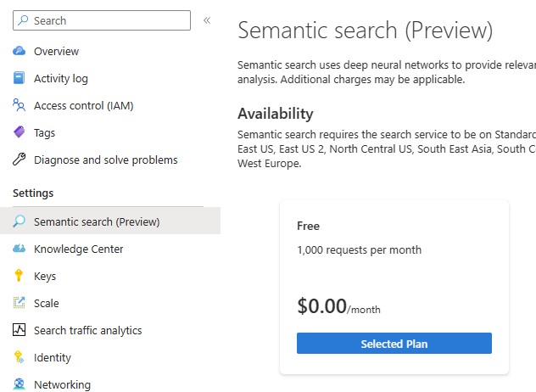Collapse the sidebar with double chevron
Screen dimensions: 536x392
click(207, 20)
